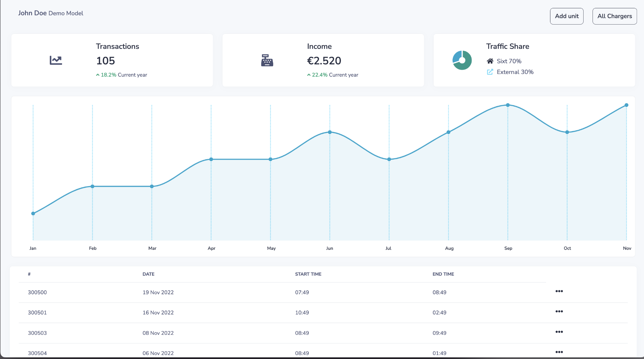
Task: Click the green up arrow next to 22.4%
Action: pos(309,75)
